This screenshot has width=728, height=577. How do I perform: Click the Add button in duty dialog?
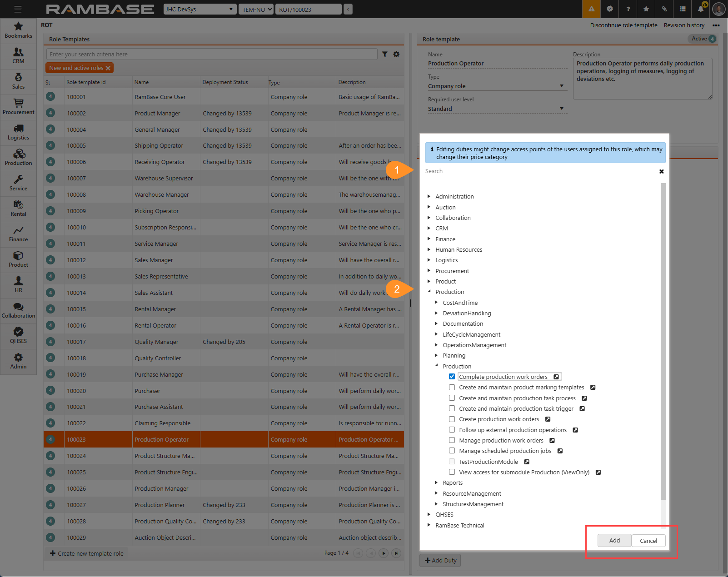tap(614, 540)
